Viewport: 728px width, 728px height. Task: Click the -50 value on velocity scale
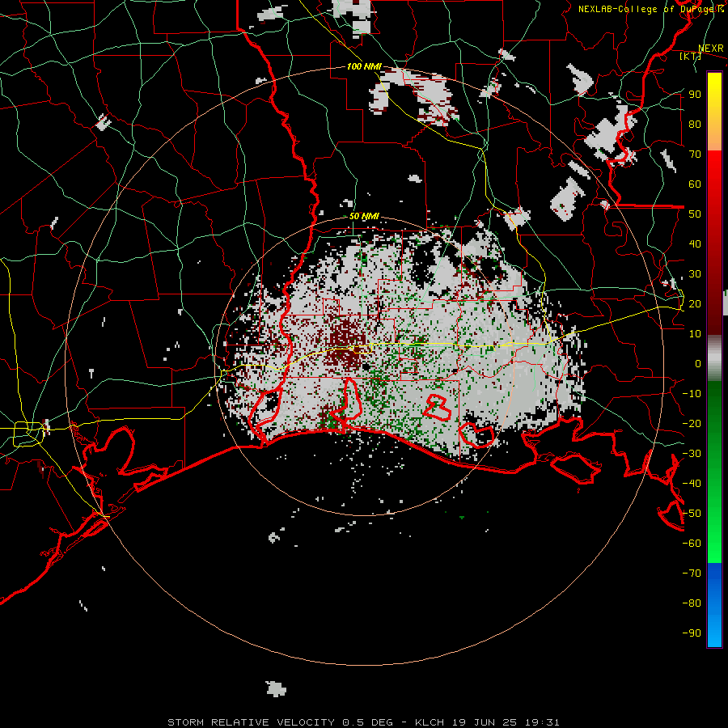[x=692, y=514]
